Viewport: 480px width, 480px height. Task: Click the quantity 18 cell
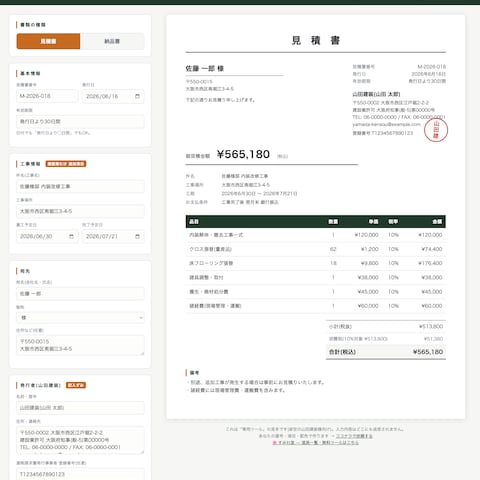[333, 263]
